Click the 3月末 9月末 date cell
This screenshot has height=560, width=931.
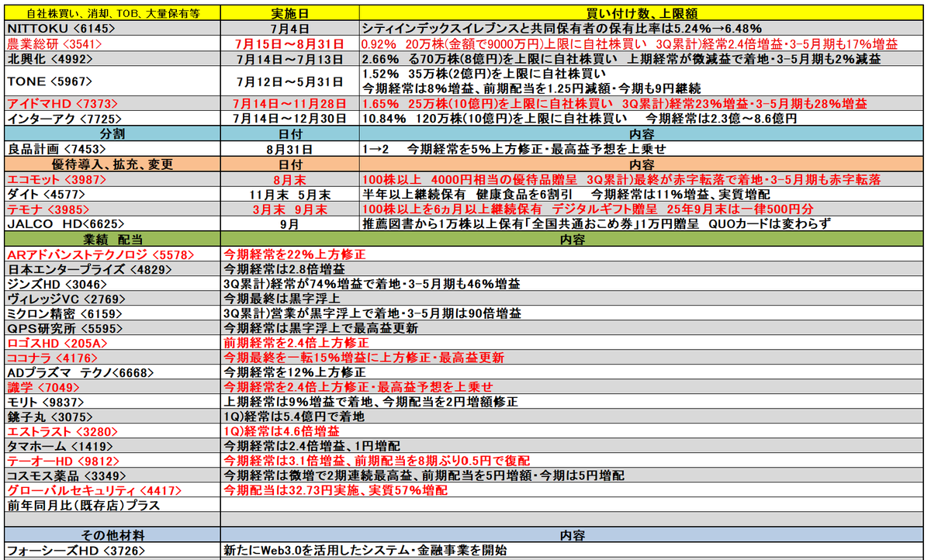pyautogui.click(x=290, y=209)
